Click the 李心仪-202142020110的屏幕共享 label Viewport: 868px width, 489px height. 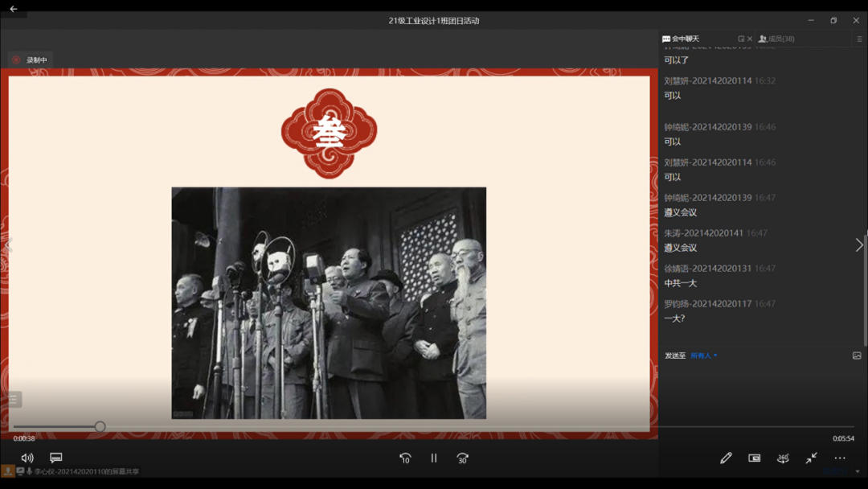[x=86, y=472]
